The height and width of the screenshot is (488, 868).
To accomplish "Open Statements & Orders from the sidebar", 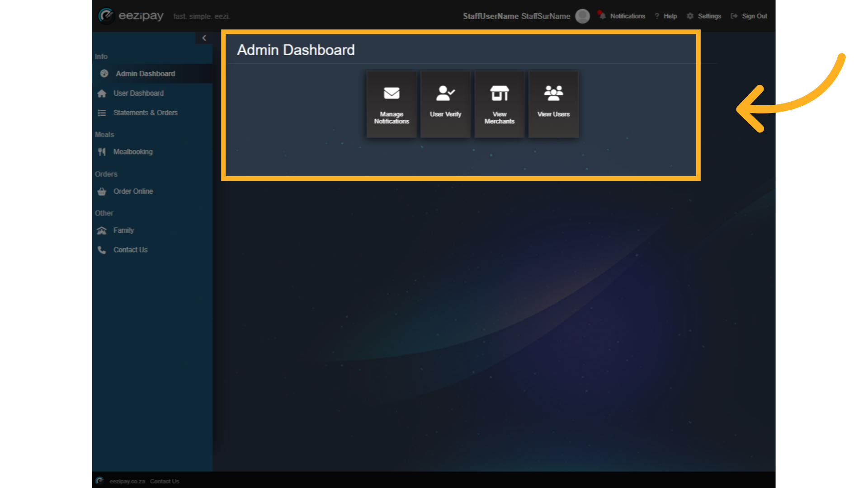I will [x=152, y=113].
